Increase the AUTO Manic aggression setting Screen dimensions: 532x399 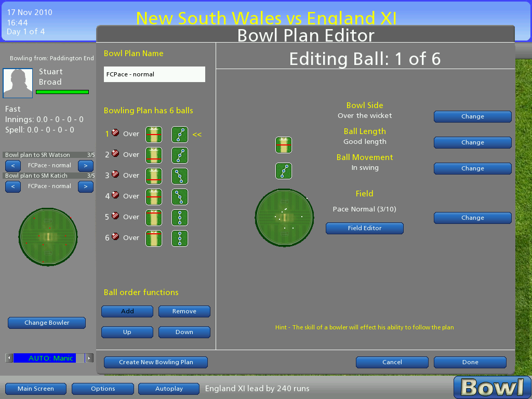pos(89,358)
